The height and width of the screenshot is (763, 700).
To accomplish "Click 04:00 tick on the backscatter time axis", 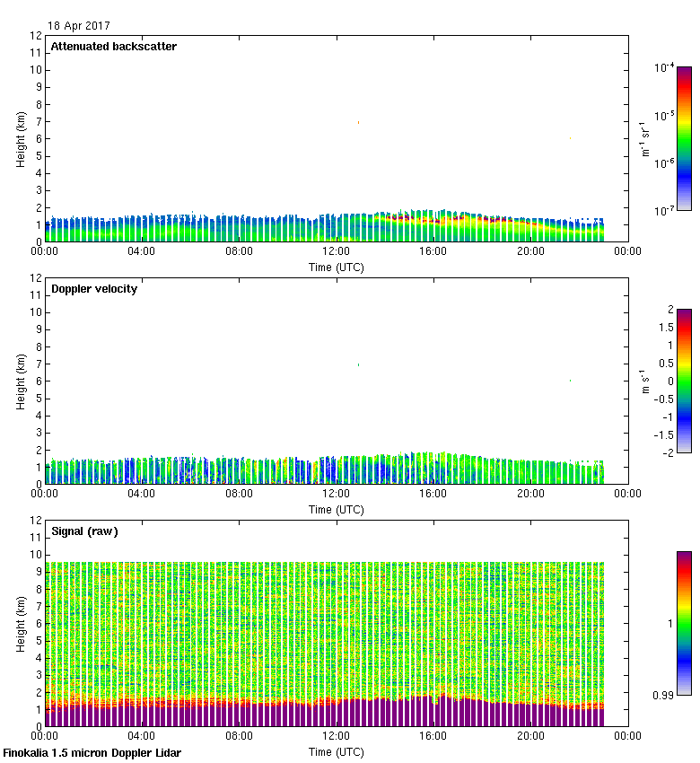I will [142, 252].
